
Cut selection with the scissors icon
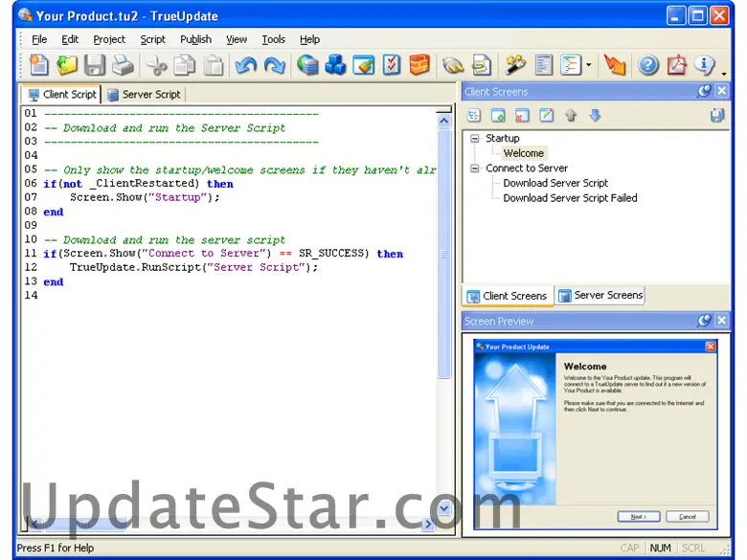coord(156,65)
